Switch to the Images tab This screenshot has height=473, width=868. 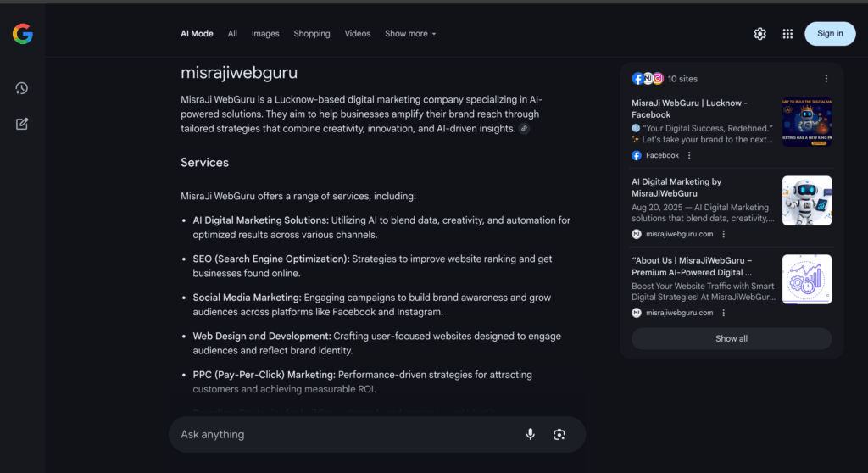pyautogui.click(x=265, y=34)
